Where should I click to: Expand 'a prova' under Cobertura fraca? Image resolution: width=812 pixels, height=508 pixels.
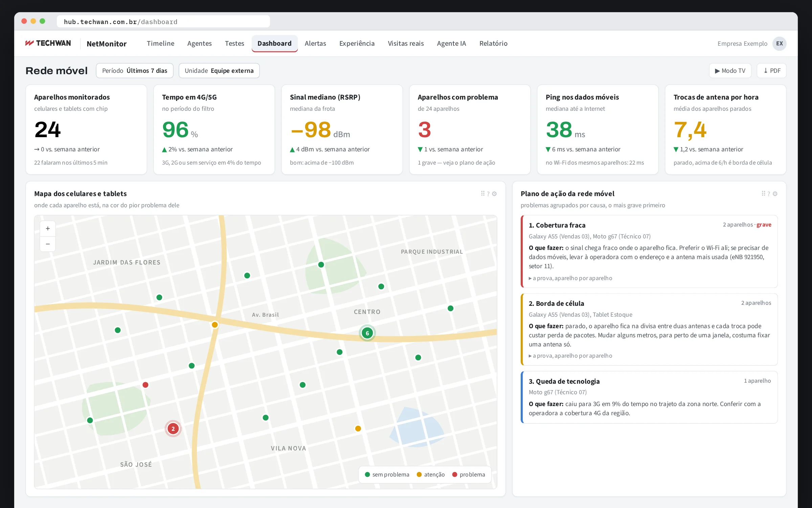(570, 278)
